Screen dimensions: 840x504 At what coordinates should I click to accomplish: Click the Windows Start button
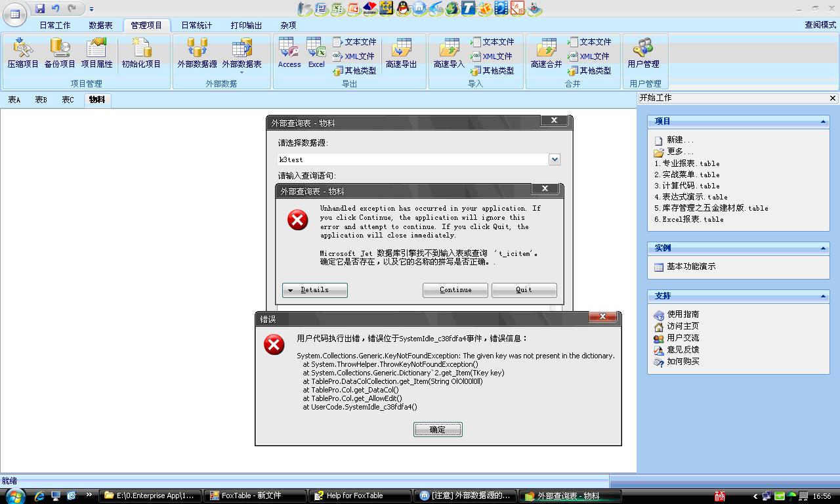pyautogui.click(x=14, y=495)
